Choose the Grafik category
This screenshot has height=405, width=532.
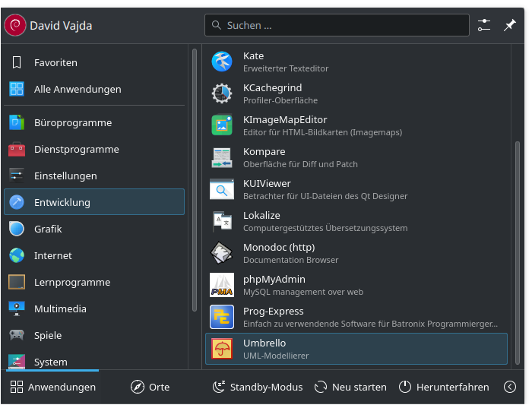94,229
